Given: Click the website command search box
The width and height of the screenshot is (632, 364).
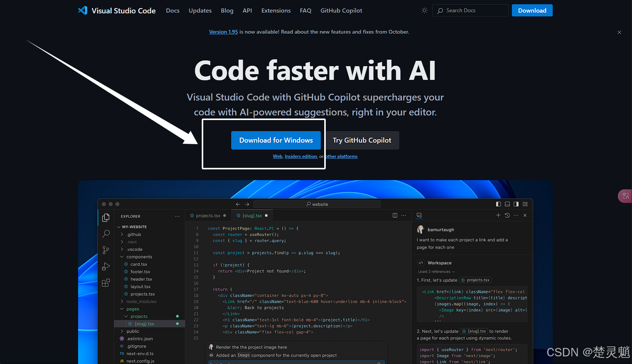Looking at the screenshot, I should click(x=317, y=204).
